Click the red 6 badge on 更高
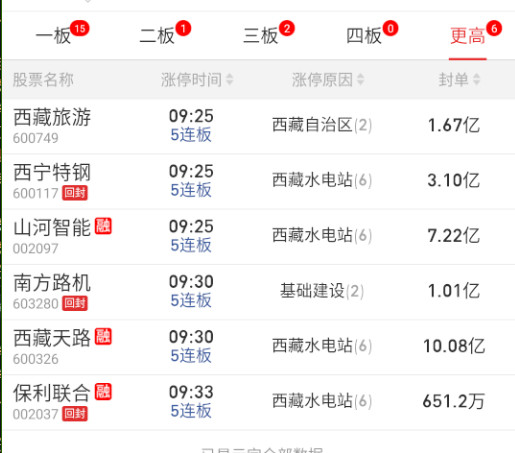The image size is (515, 453). click(x=494, y=29)
